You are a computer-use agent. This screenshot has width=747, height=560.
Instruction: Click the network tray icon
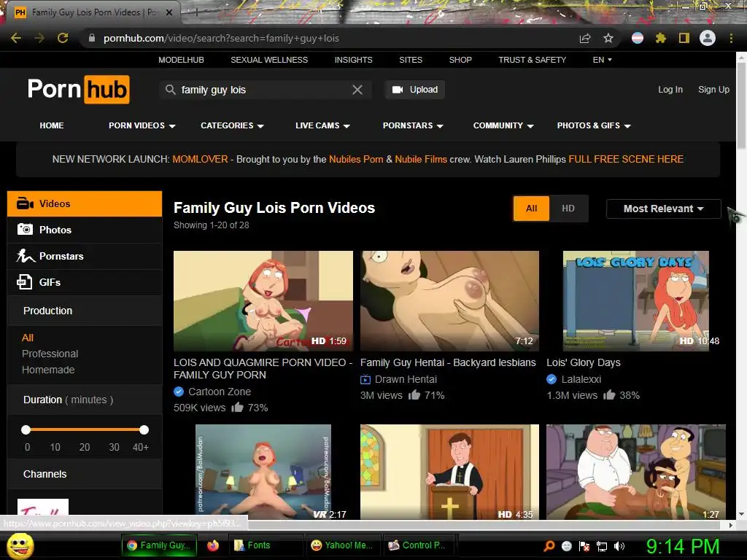coord(602,546)
